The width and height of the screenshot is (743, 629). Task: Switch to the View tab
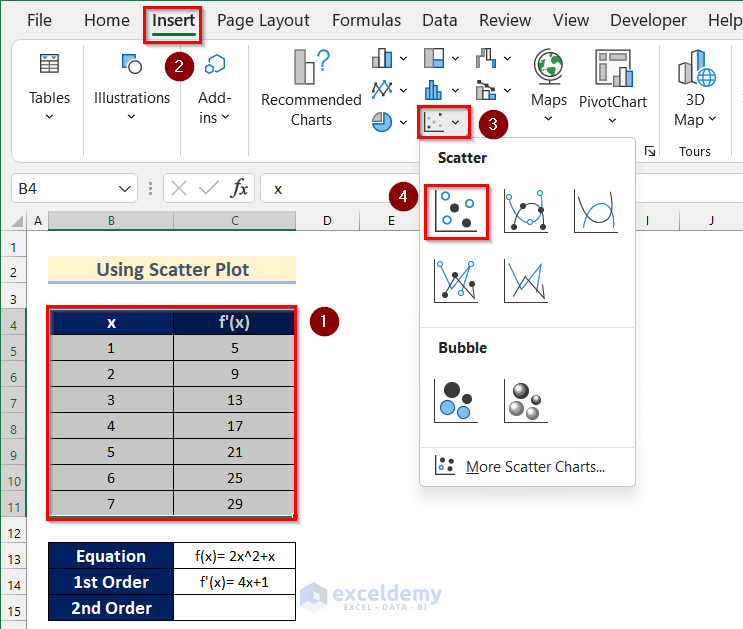[x=571, y=20]
